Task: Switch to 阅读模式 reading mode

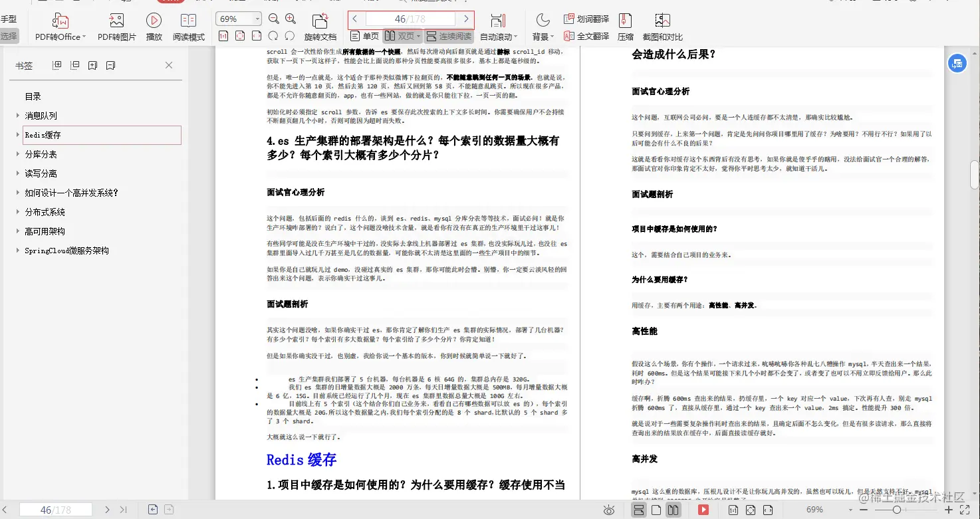Action: pyautogui.click(x=189, y=27)
